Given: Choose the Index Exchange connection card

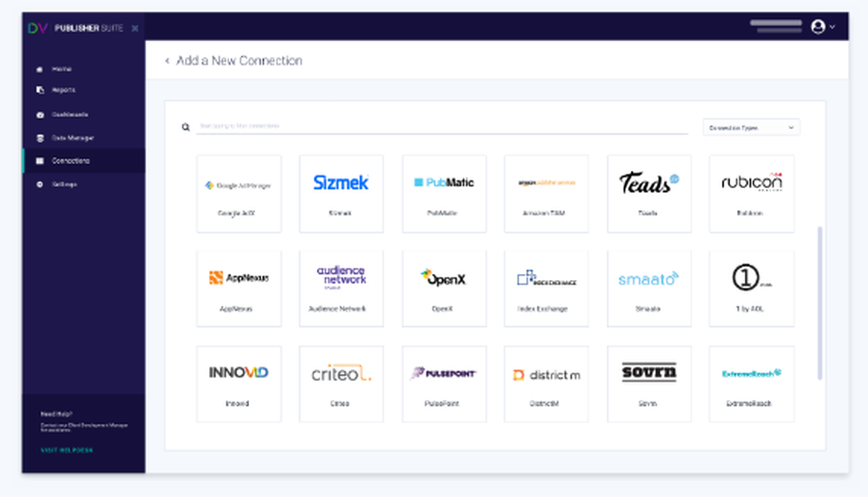Looking at the screenshot, I should [x=546, y=289].
